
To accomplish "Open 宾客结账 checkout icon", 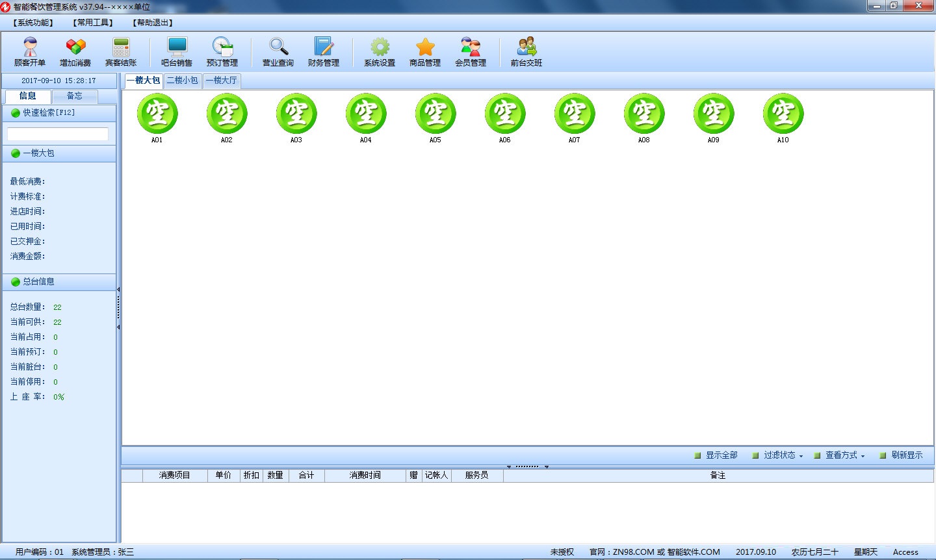I will tap(121, 51).
